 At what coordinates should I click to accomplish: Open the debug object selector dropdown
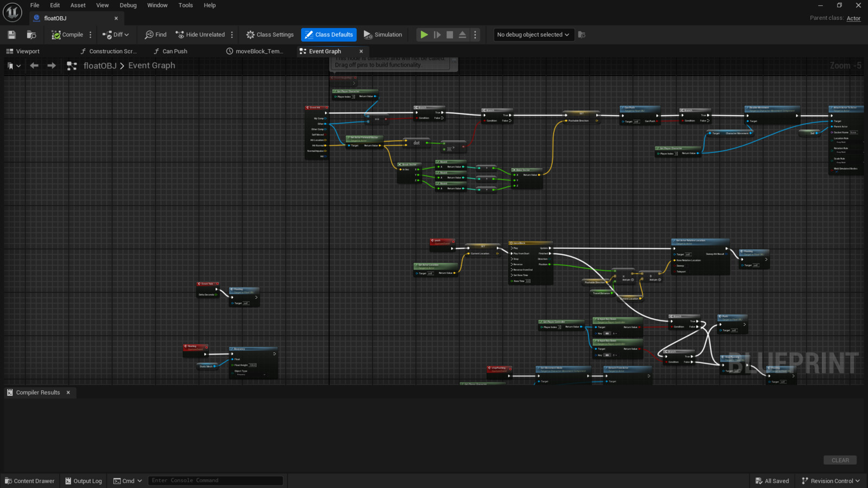pos(533,35)
